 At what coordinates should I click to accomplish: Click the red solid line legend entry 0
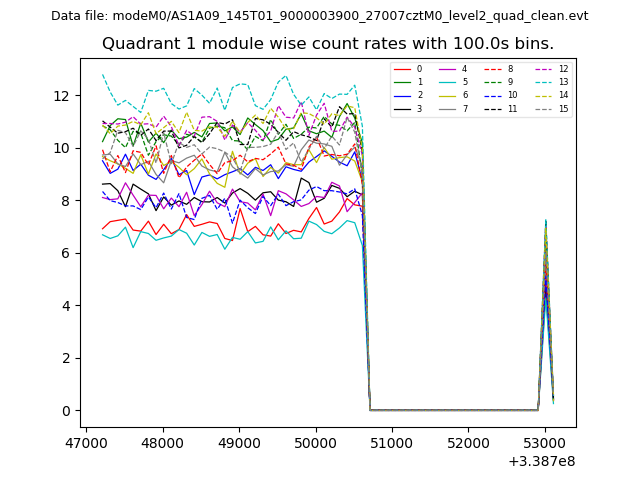[410, 69]
